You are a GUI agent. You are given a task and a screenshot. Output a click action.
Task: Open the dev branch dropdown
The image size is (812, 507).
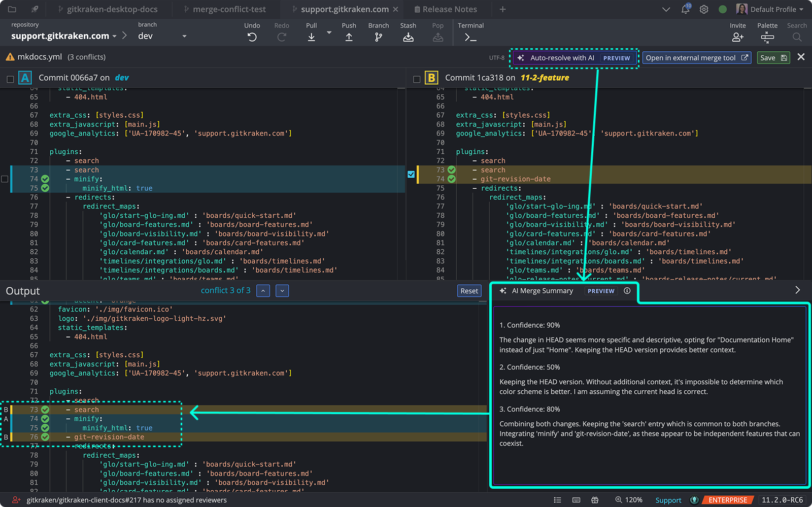(x=184, y=36)
